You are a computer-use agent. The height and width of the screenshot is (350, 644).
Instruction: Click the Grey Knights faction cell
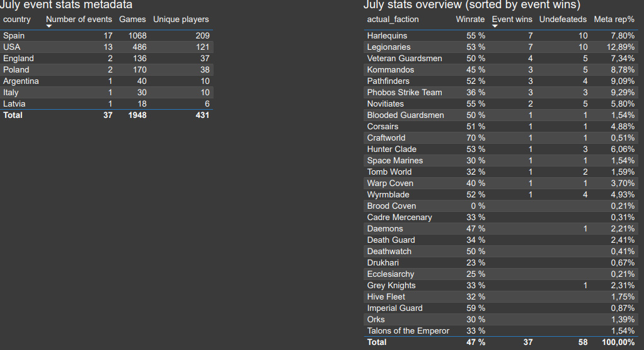point(391,286)
